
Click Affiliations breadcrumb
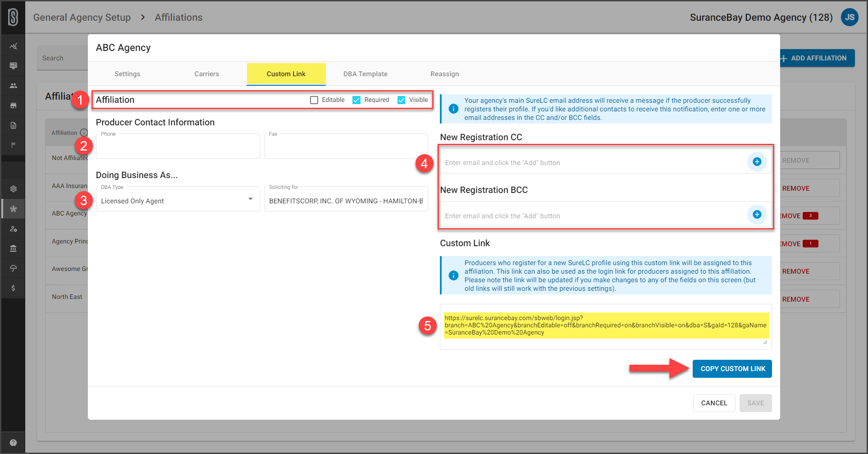click(x=178, y=17)
